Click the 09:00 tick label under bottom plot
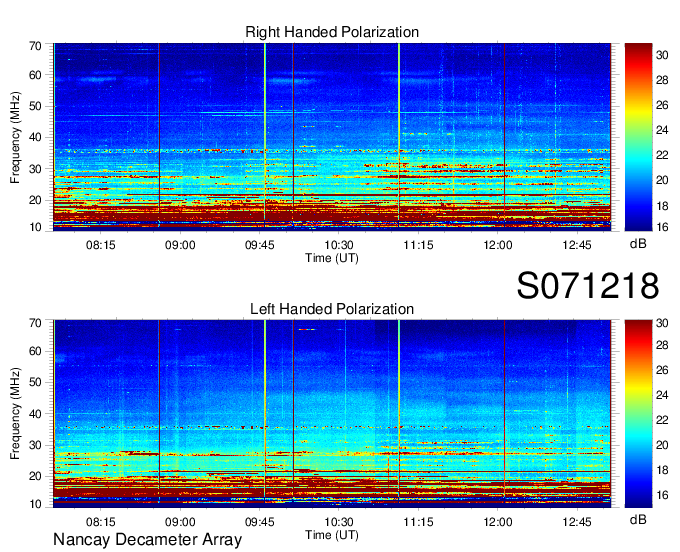 (180, 522)
